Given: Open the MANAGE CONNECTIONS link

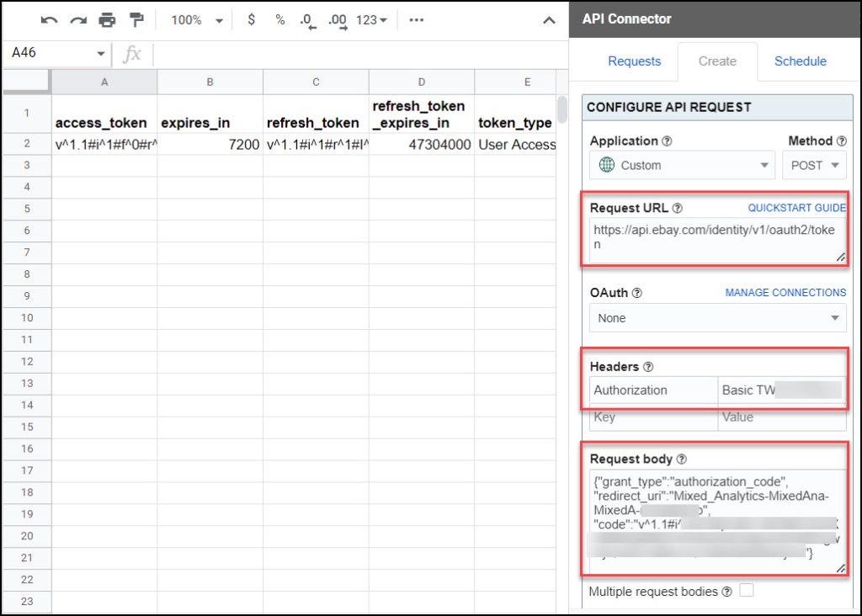Looking at the screenshot, I should (x=785, y=292).
